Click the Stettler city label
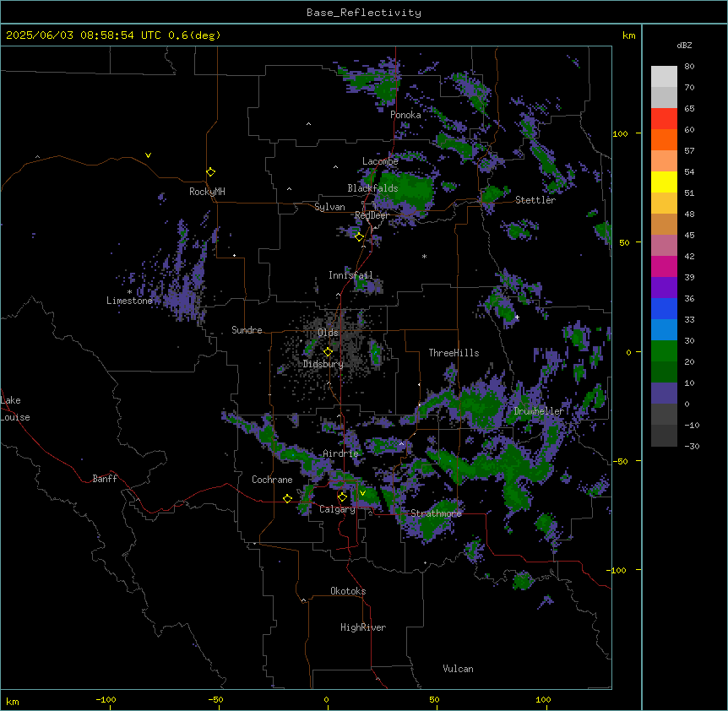Screen dimensions: 728x711 (x=535, y=200)
